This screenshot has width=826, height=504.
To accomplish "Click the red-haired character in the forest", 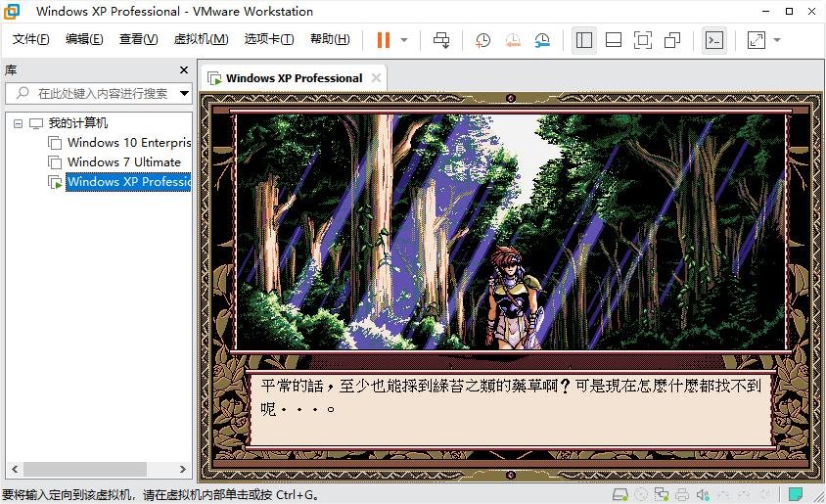I will (x=514, y=298).
